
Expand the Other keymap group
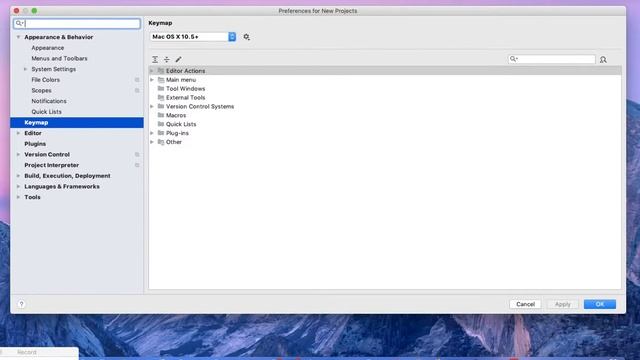152,142
